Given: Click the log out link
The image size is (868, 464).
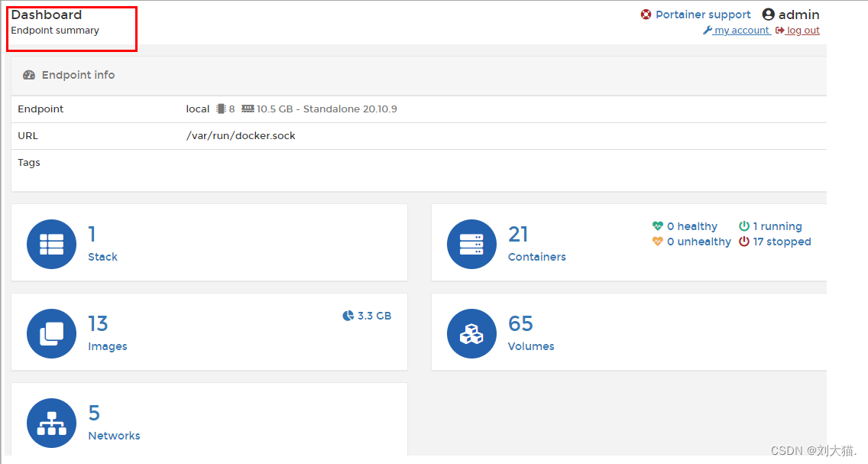Looking at the screenshot, I should [803, 31].
